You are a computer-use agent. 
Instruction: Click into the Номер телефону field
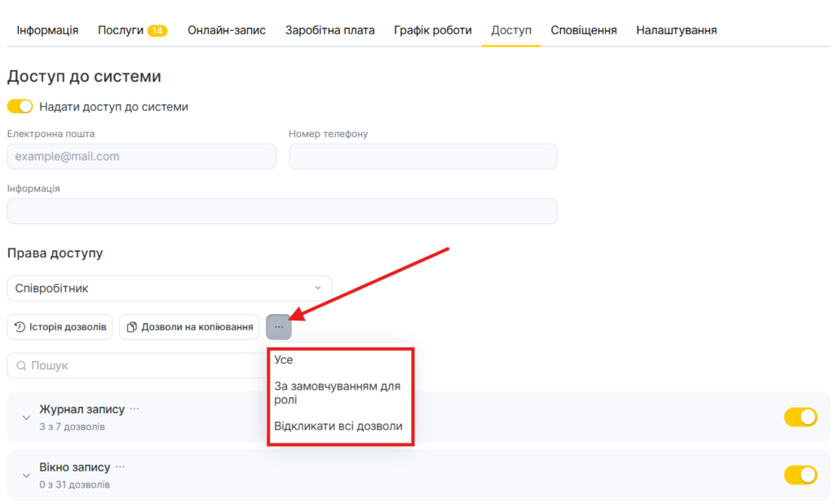[422, 157]
